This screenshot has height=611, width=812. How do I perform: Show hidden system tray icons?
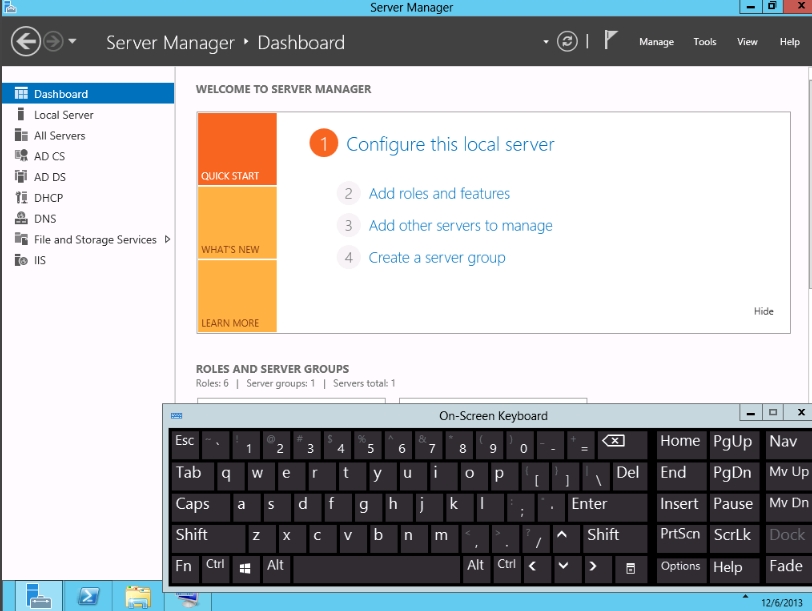[x=745, y=596]
